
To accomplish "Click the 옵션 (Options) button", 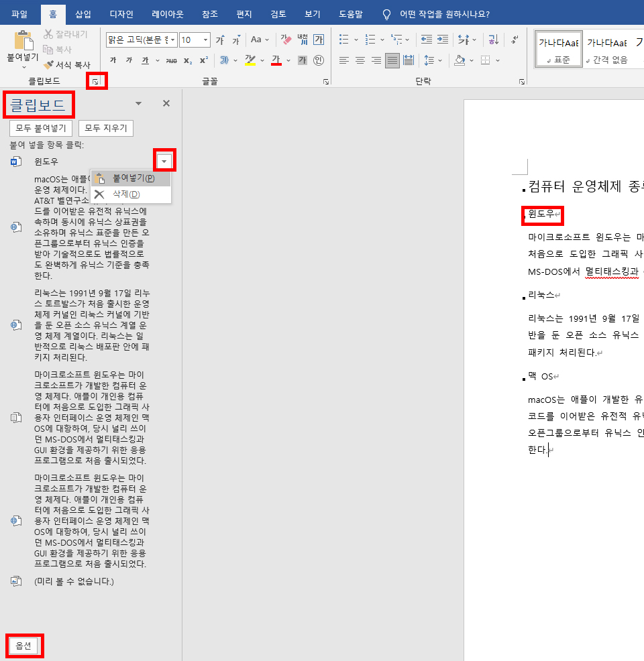I will pyautogui.click(x=23, y=646).
